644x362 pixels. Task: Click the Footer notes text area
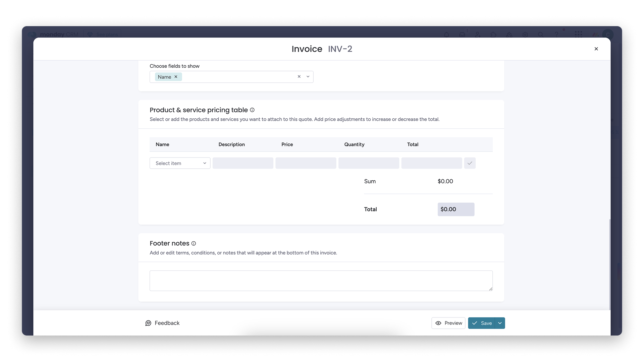321,281
